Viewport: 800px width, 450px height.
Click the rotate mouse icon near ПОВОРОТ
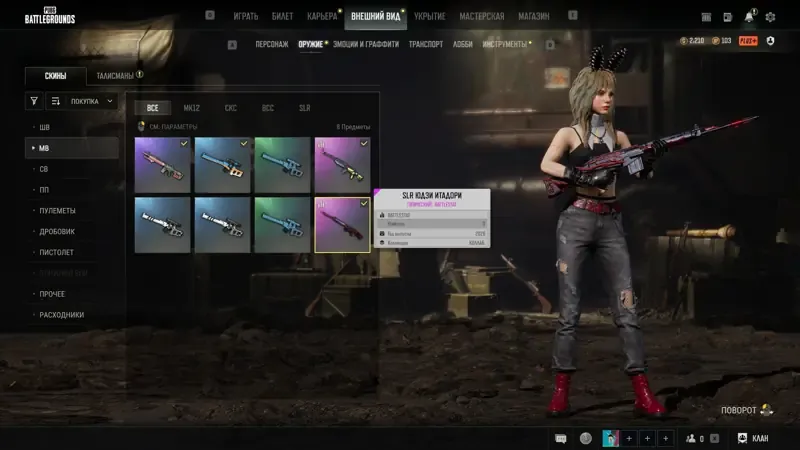pos(767,410)
